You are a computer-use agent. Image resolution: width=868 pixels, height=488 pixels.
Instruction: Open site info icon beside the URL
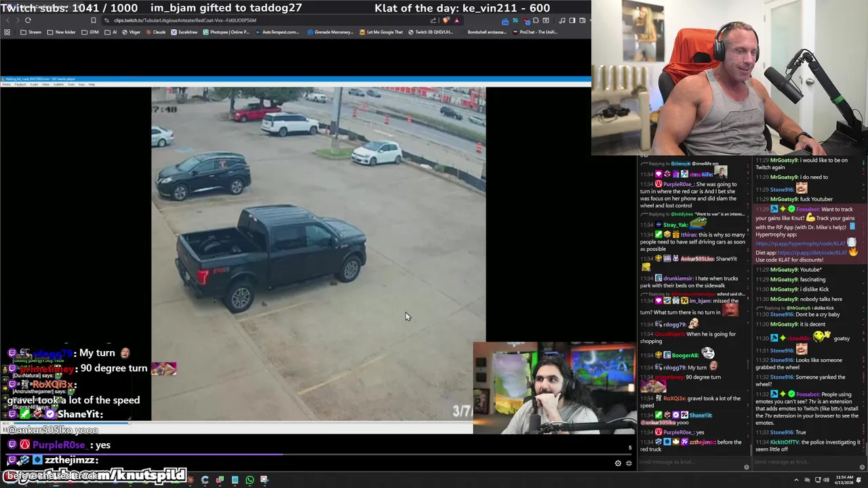click(106, 20)
